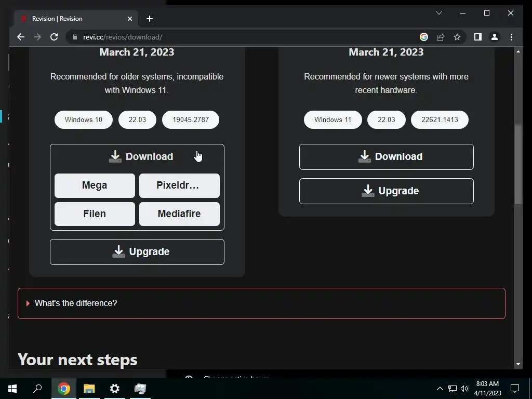Open the tab search chevron
Viewport: 532px width, 399px height.
pos(438,13)
